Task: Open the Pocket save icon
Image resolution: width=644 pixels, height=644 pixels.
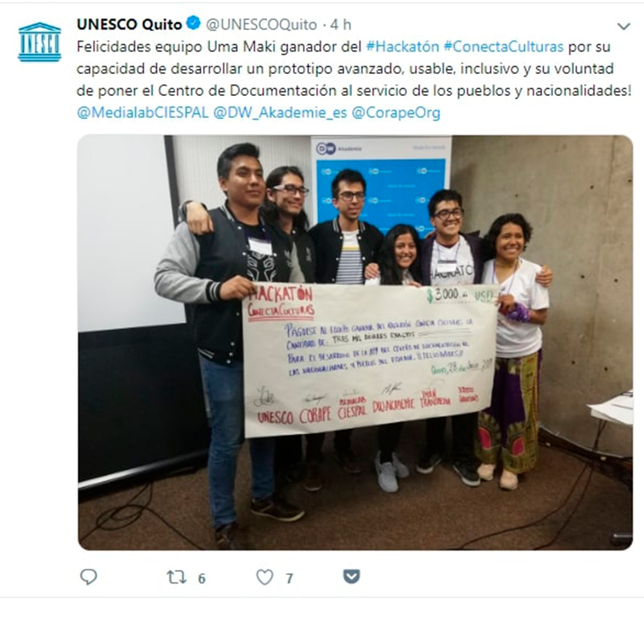Action: click(x=352, y=576)
